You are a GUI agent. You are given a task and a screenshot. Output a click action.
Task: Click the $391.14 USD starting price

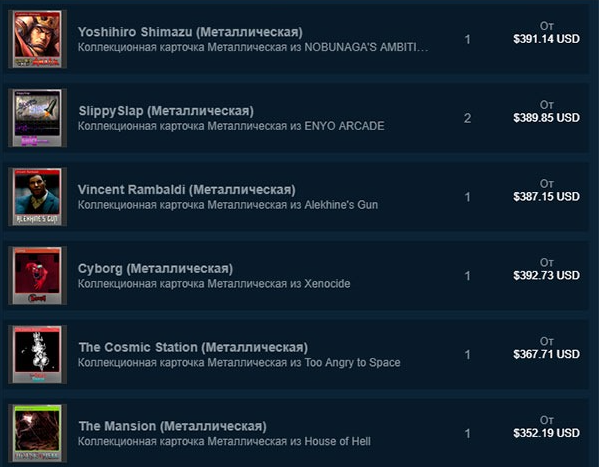pos(546,39)
